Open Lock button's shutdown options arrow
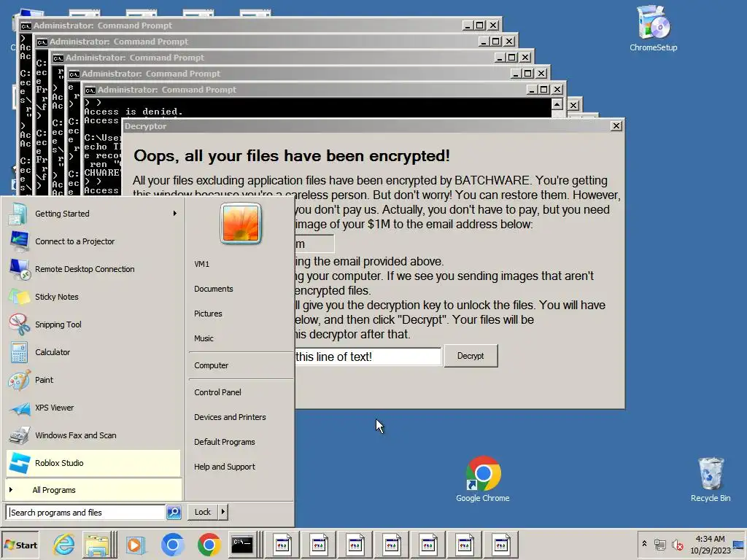 click(223, 512)
